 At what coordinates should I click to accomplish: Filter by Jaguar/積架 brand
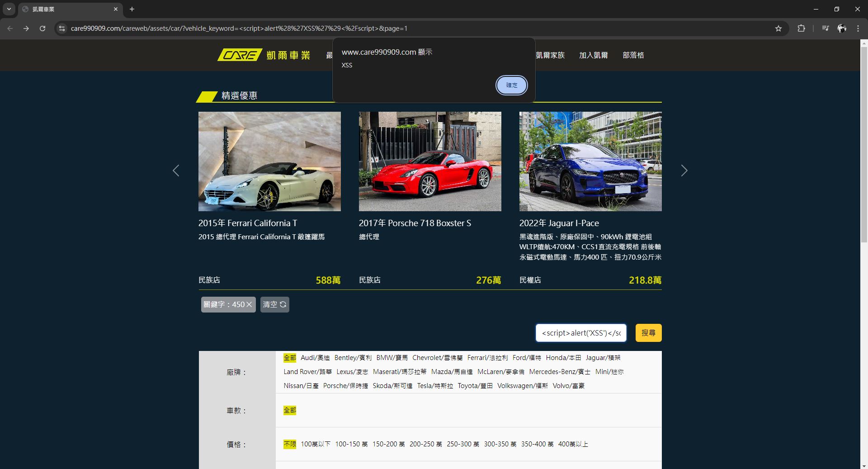pos(603,358)
